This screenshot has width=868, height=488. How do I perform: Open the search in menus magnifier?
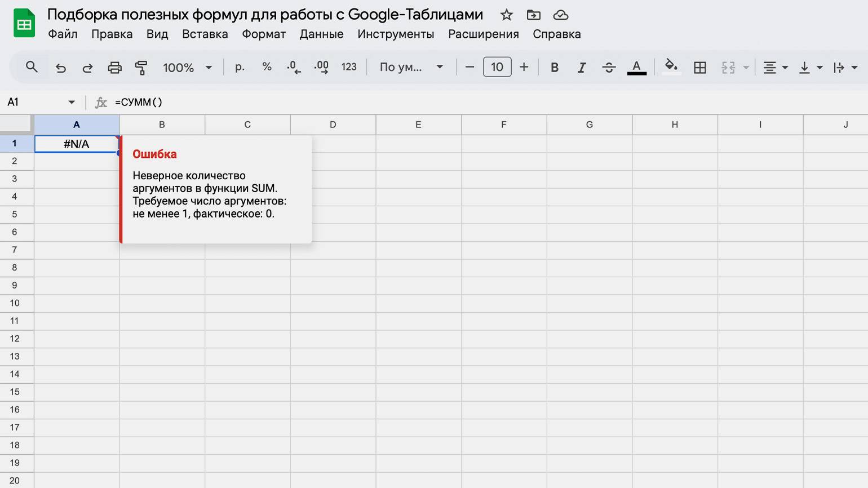[x=32, y=67]
